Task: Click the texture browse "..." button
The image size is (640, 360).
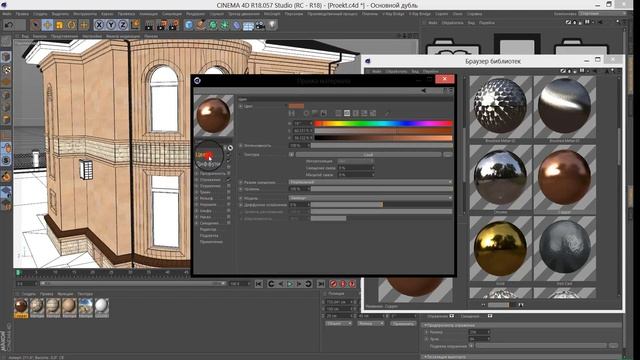Action: tap(448, 155)
